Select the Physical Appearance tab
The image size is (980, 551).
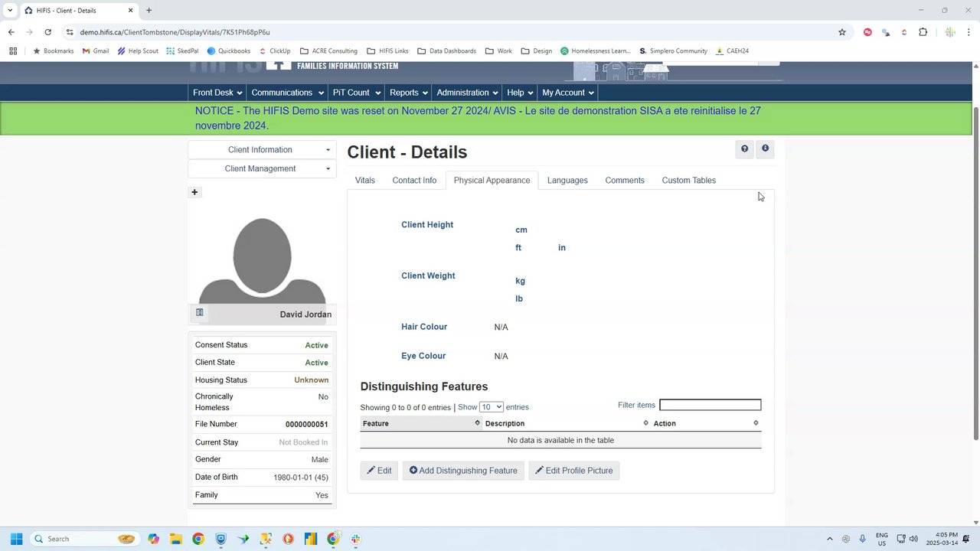492,181
